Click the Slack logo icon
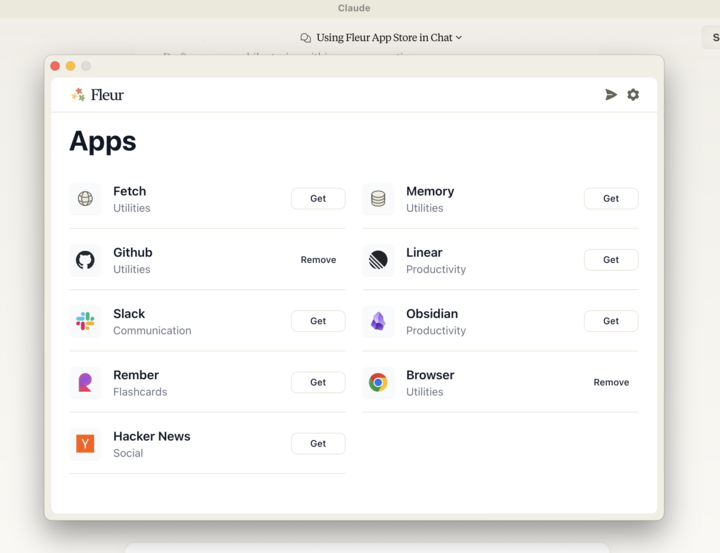 click(x=85, y=321)
